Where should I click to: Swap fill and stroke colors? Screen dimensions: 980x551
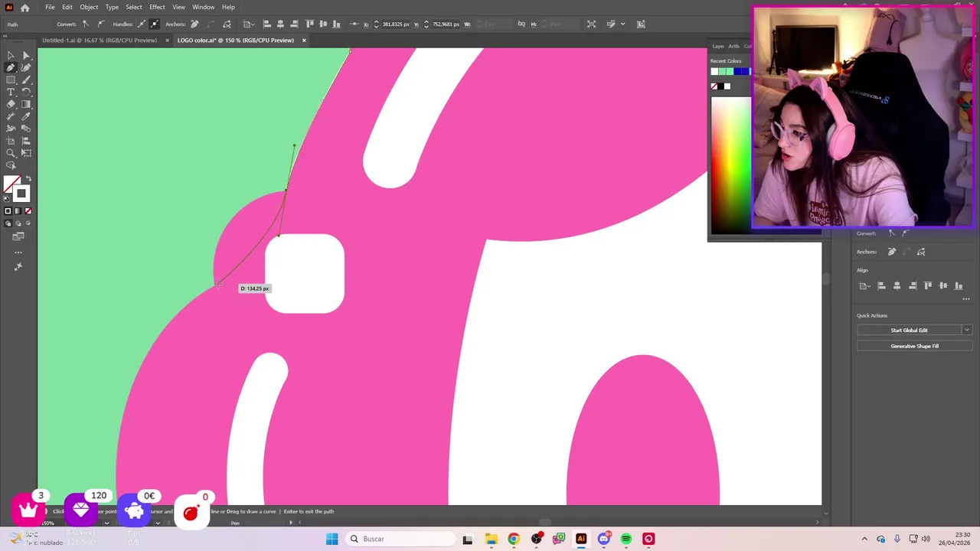coord(28,179)
